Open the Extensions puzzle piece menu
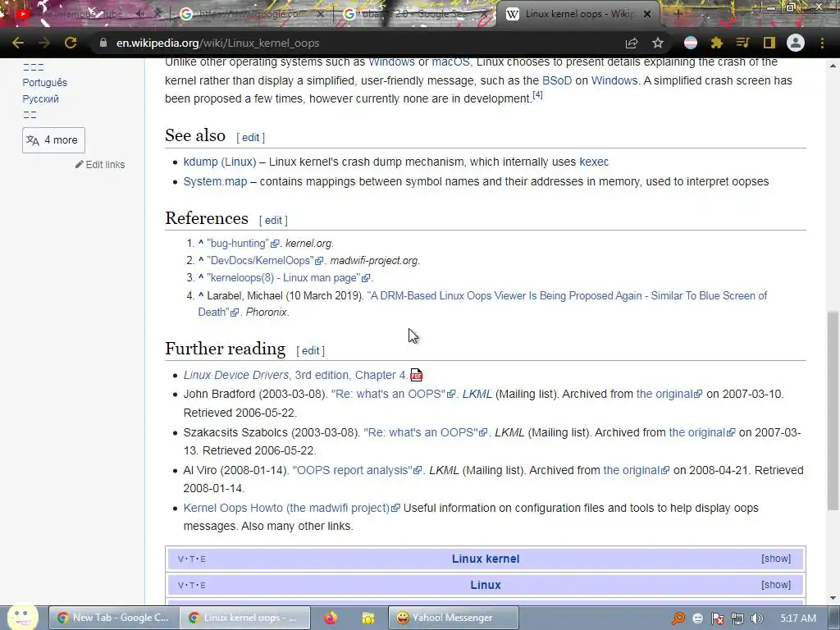The height and width of the screenshot is (630, 840). pos(716,43)
